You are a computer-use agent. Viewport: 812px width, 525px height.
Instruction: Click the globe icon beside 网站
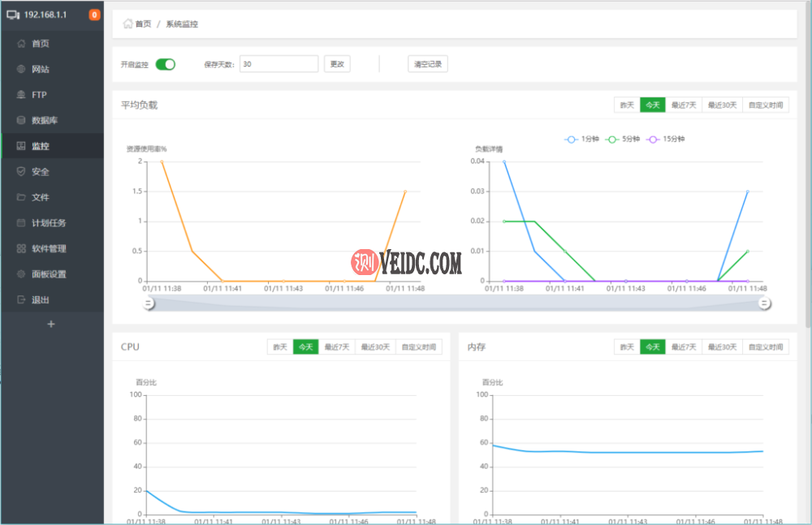21,69
